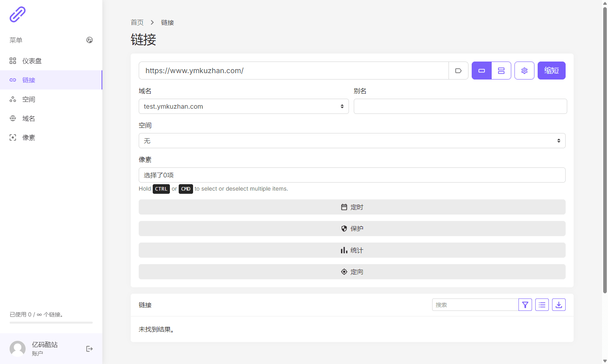Select the single link mode toggle

point(482,71)
